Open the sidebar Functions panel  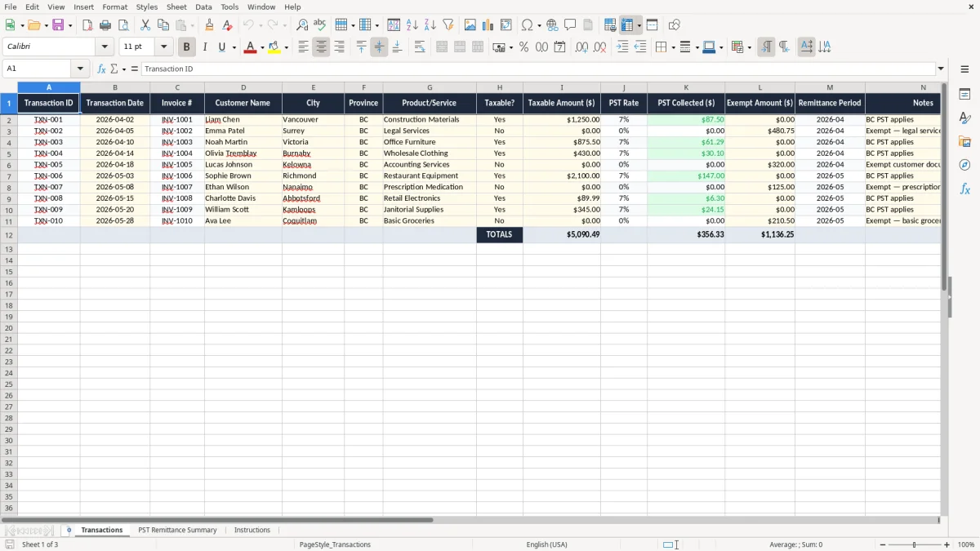pyautogui.click(x=964, y=189)
